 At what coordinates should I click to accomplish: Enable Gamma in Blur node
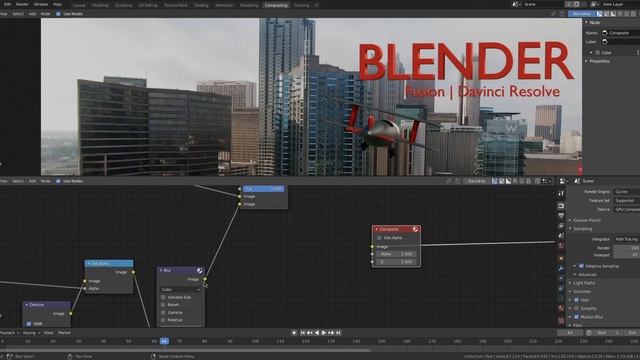tap(163, 313)
